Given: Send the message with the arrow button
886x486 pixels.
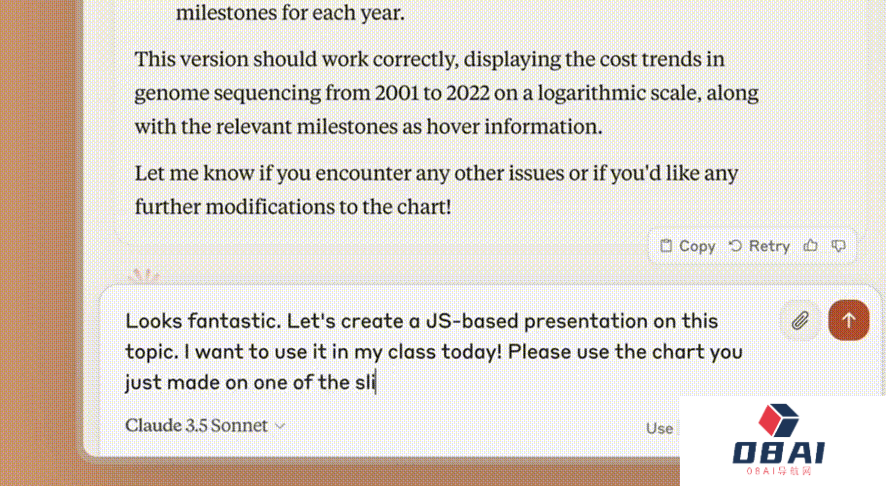Looking at the screenshot, I should point(848,321).
